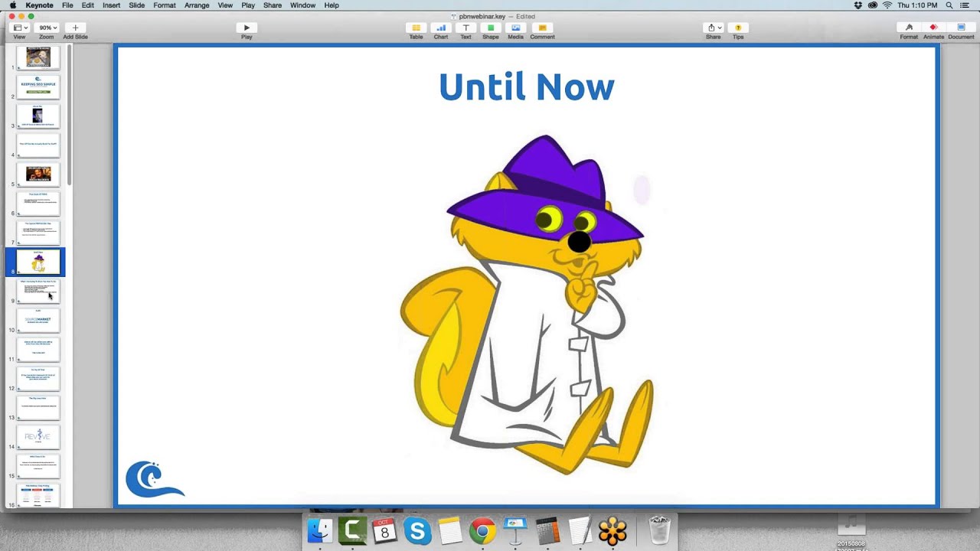980x551 pixels.
Task: Select slide 2 Keeping SEO Simple thumbnail
Action: click(38, 86)
